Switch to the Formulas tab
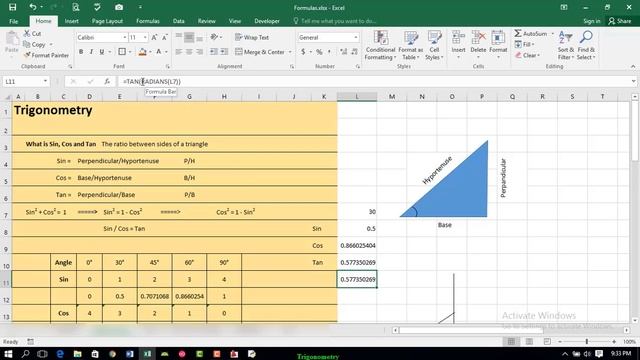 tap(148, 21)
